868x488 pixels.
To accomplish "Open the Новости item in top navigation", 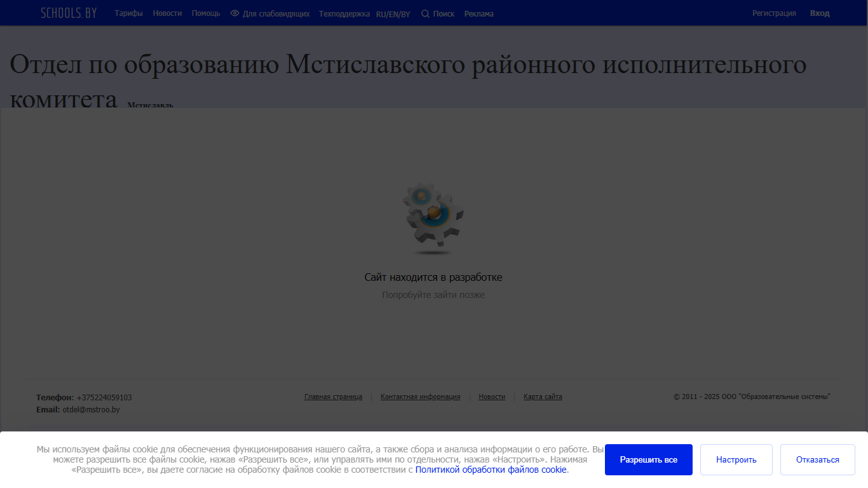I will [x=167, y=13].
